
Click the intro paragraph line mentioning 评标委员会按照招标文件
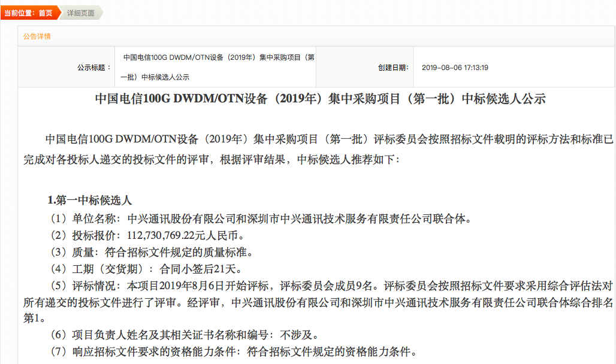(329, 139)
